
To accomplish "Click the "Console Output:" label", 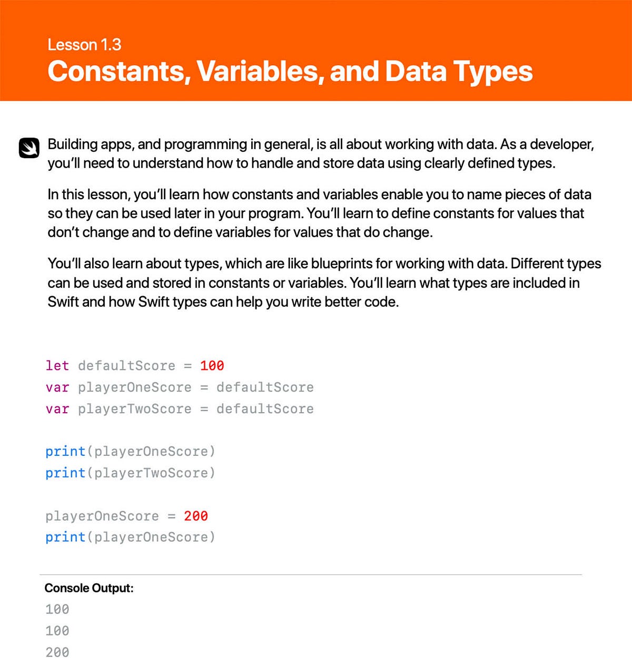I will click(x=89, y=588).
